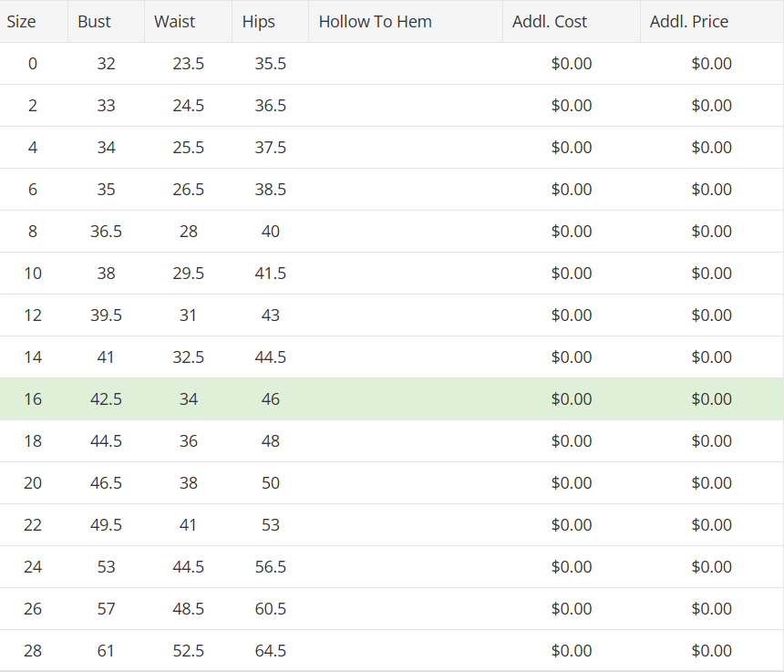Click the hips value 37.5 cell
This screenshot has height=672, width=784.
[270, 148]
